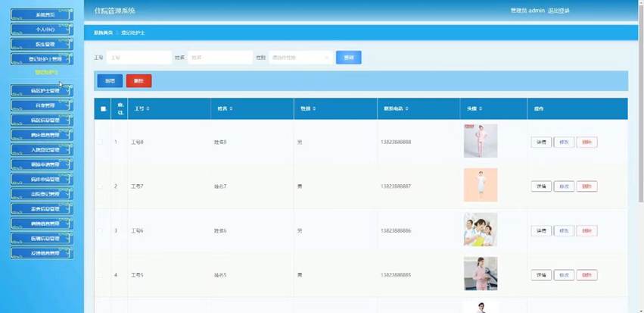Viewport: 644px width, 313px height.
Task: Click 删除 for row 工号8
Action: pos(587,142)
